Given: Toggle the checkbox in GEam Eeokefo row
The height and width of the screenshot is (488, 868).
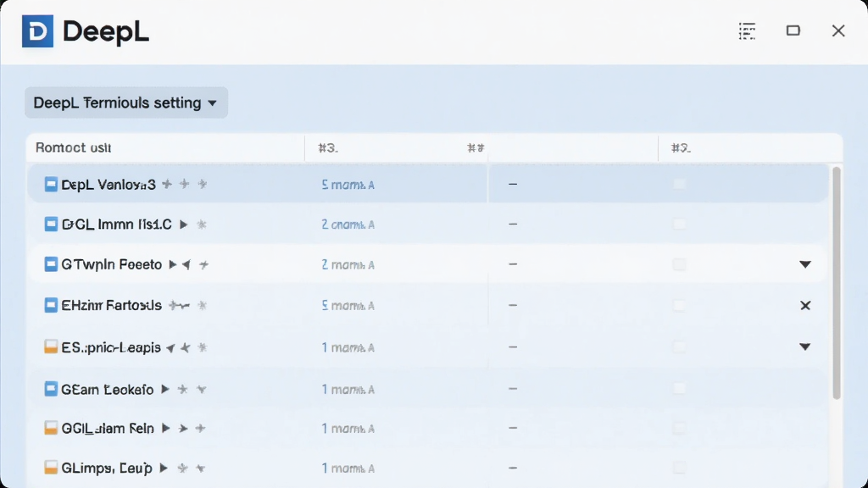Looking at the screenshot, I should [x=679, y=389].
